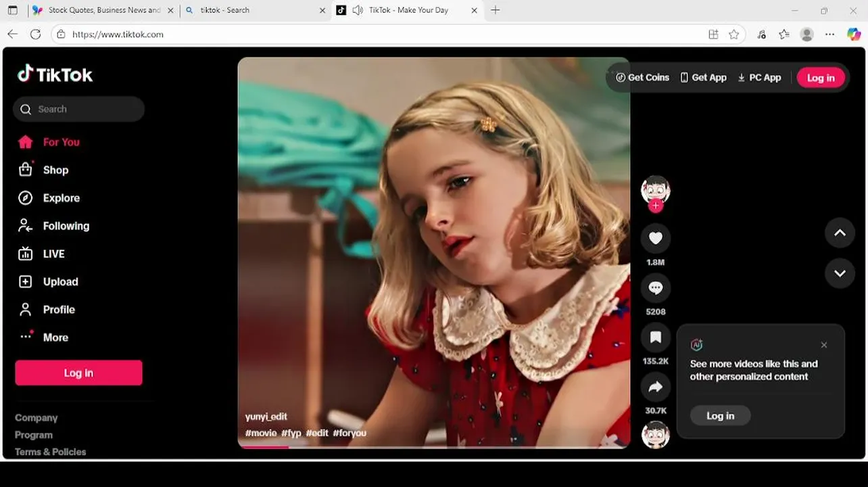Expand Terms & Policies footer section
Screen dimensions: 868x487
coord(51,452)
